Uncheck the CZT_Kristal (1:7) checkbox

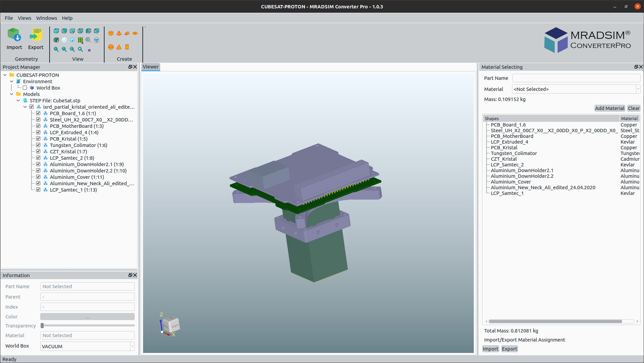[38, 152]
